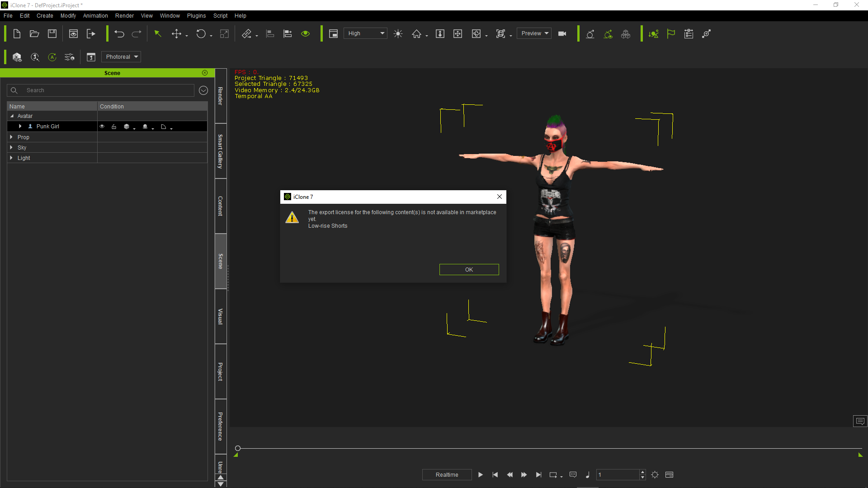Screen dimensions: 868x488
Task: Increase frame number with stepper up arrow
Action: 642,472
